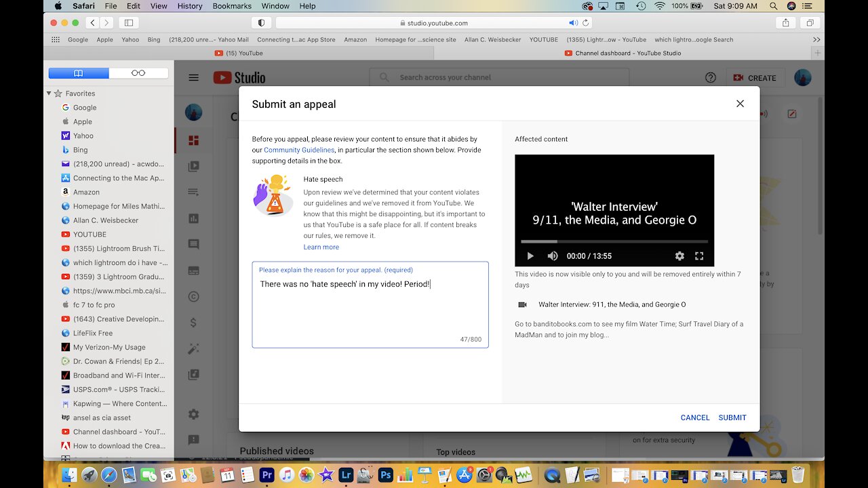Switch Safari sidebar to Bookmarks view

[x=79, y=73]
